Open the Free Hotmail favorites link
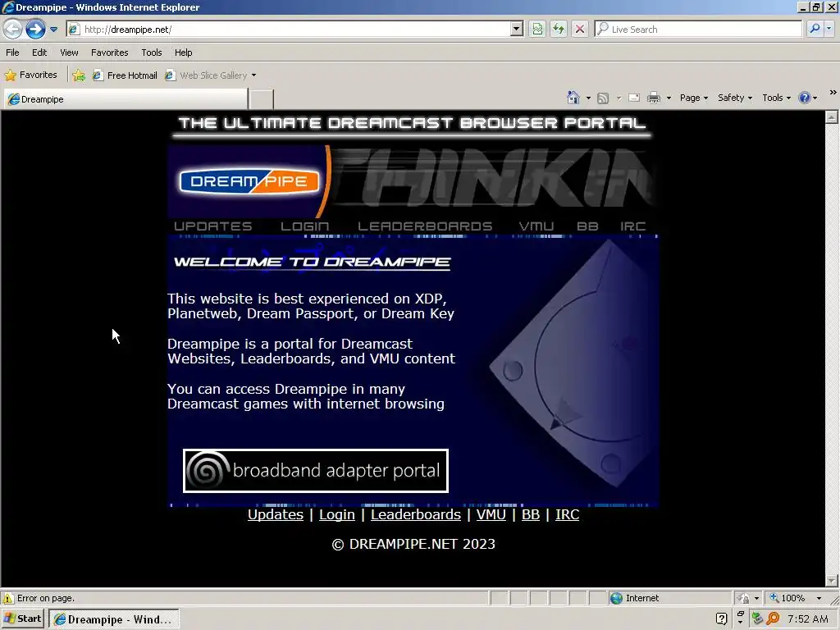The height and width of the screenshot is (630, 840). click(125, 75)
